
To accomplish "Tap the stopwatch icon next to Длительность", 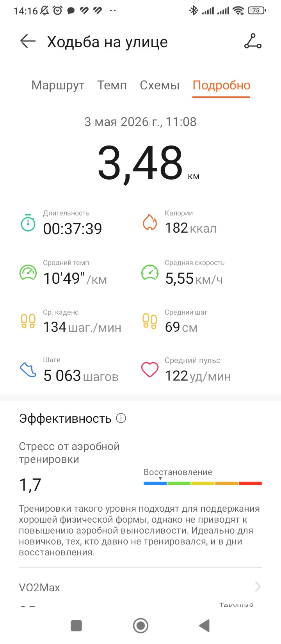I will tap(28, 222).
